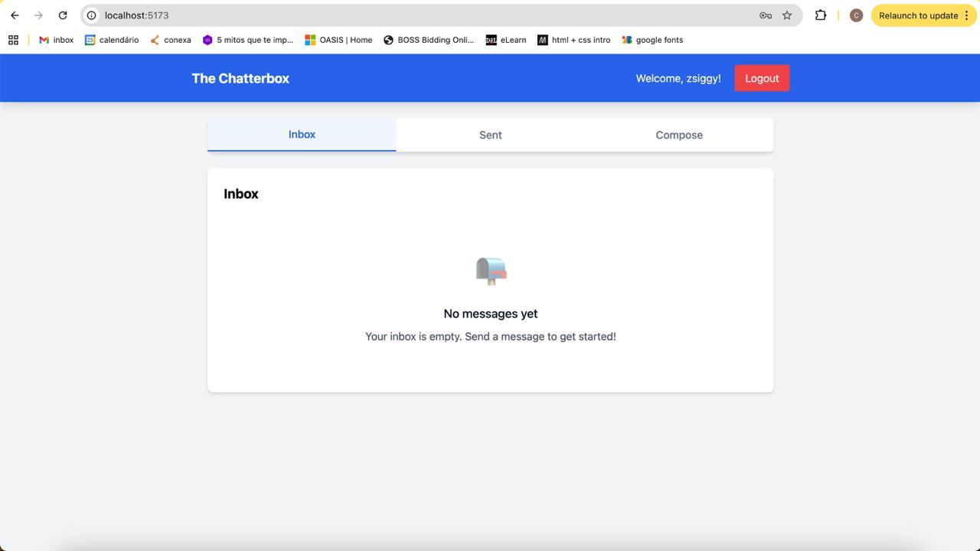Viewport: 980px width, 551px height.
Task: Switch to the Sent tab
Action: pos(491,135)
